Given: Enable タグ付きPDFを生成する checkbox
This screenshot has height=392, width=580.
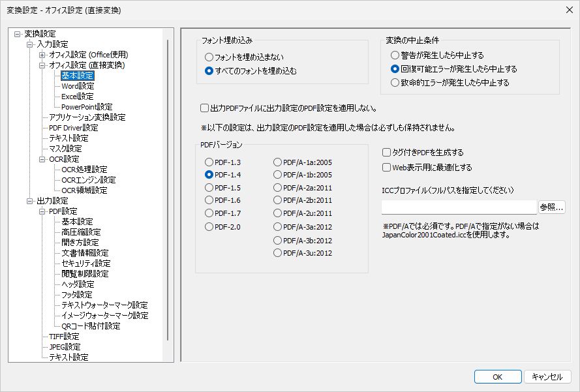Looking at the screenshot, I should tap(387, 153).
